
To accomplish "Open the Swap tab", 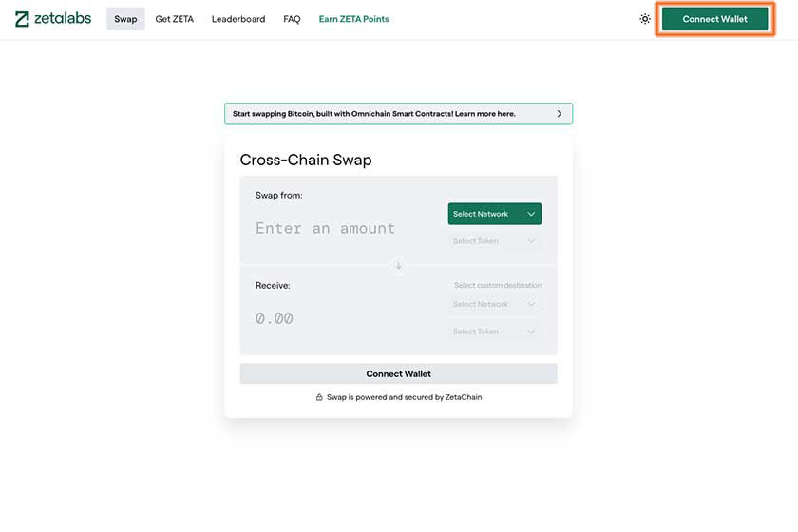I will (x=125, y=19).
